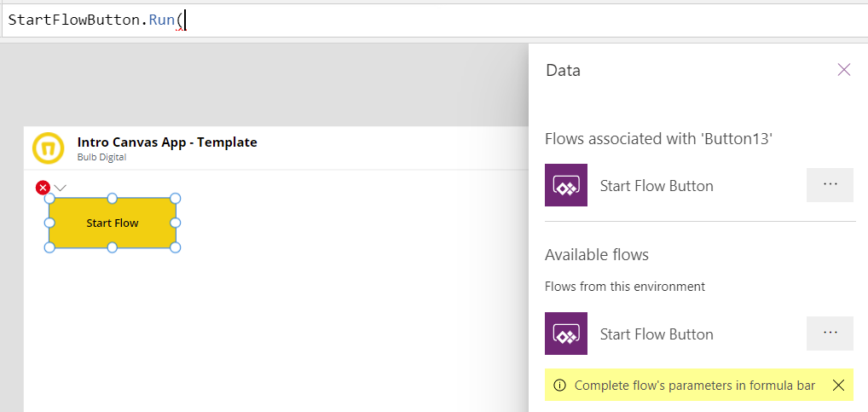The image size is (868, 412).
Task: Open the more options menu for the associated flow
Action: (830, 185)
